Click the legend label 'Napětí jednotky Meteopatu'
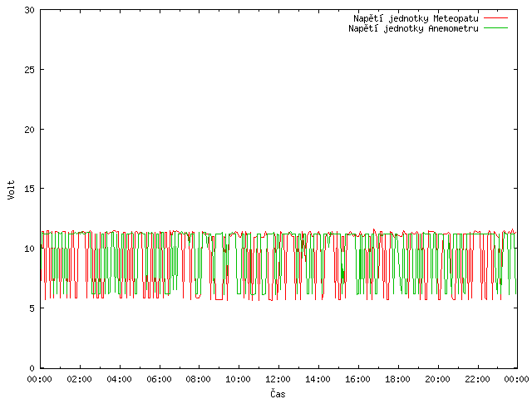532x399 pixels. 416,18
